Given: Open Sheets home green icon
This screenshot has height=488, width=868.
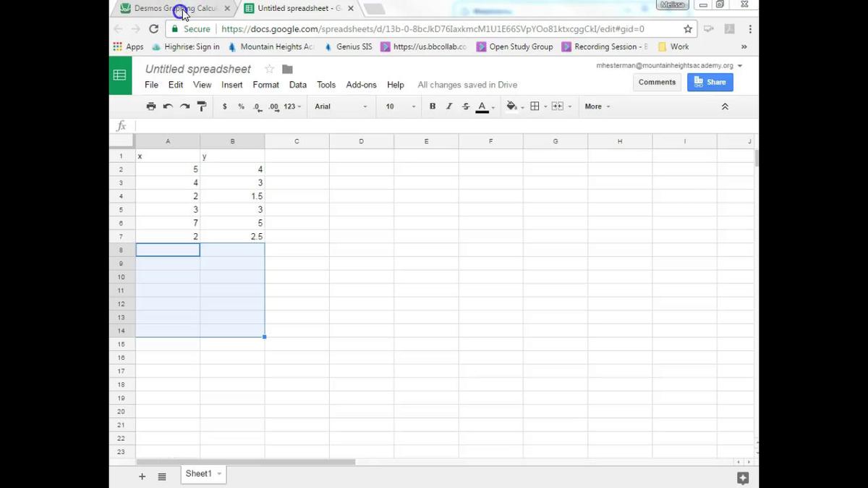Looking at the screenshot, I should tap(120, 75).
